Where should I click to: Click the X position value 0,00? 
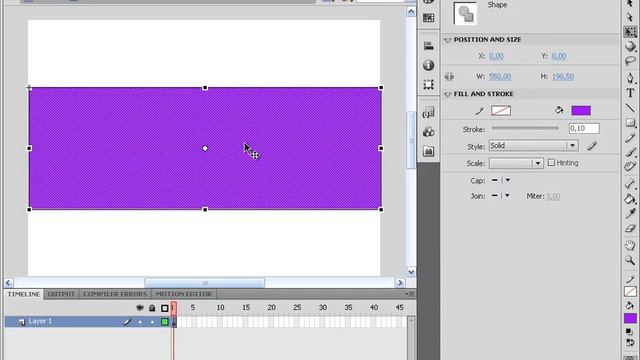pos(496,56)
